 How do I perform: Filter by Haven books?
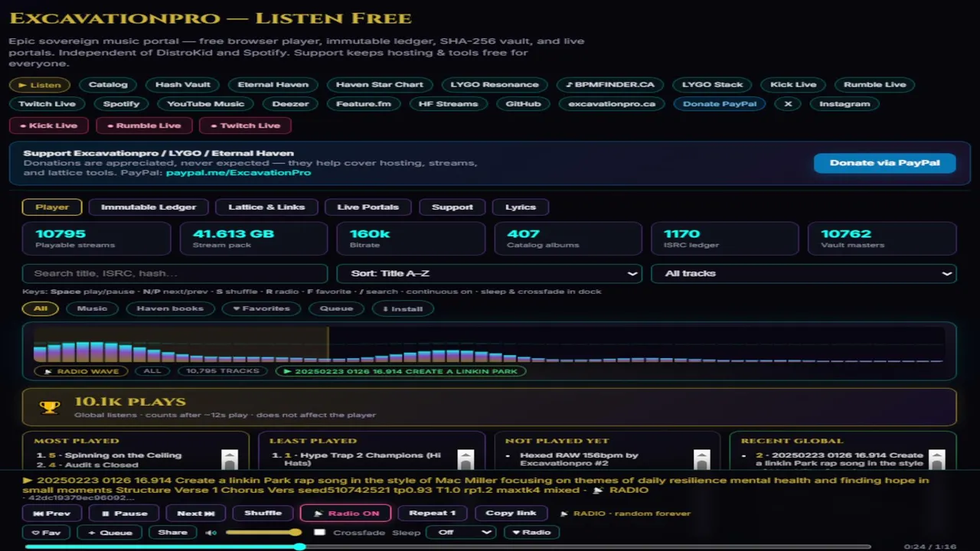[170, 308]
